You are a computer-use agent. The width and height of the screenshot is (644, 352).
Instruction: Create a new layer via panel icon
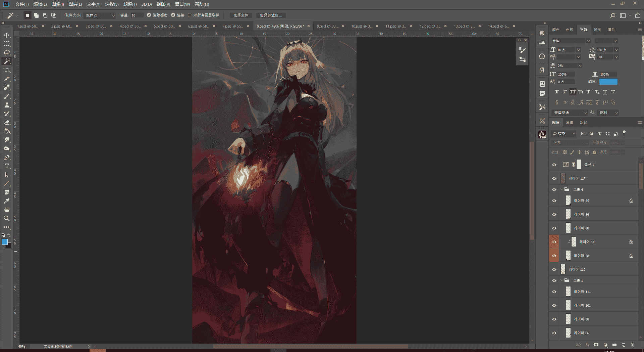[x=623, y=345]
